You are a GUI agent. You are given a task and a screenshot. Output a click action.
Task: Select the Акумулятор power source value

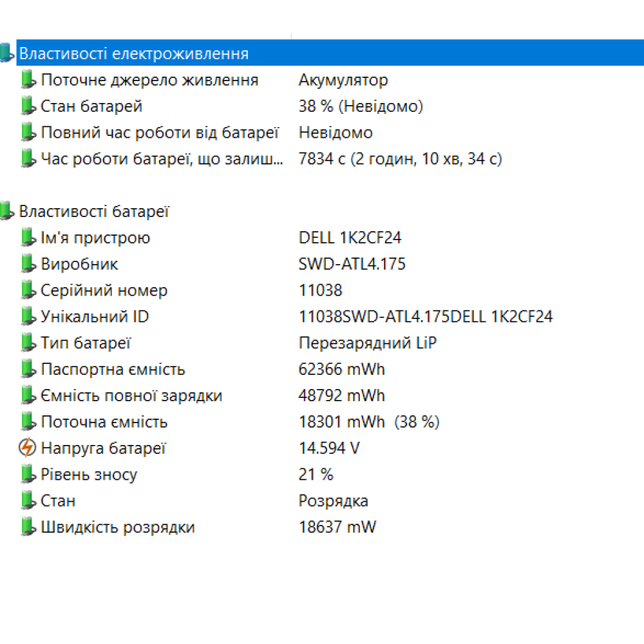coord(343,80)
